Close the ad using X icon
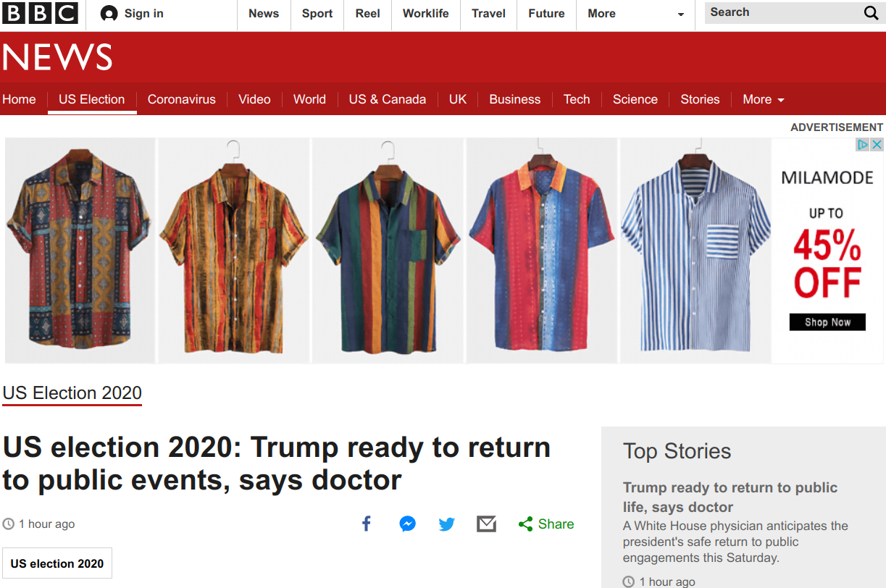The width and height of the screenshot is (886, 588). (x=877, y=145)
